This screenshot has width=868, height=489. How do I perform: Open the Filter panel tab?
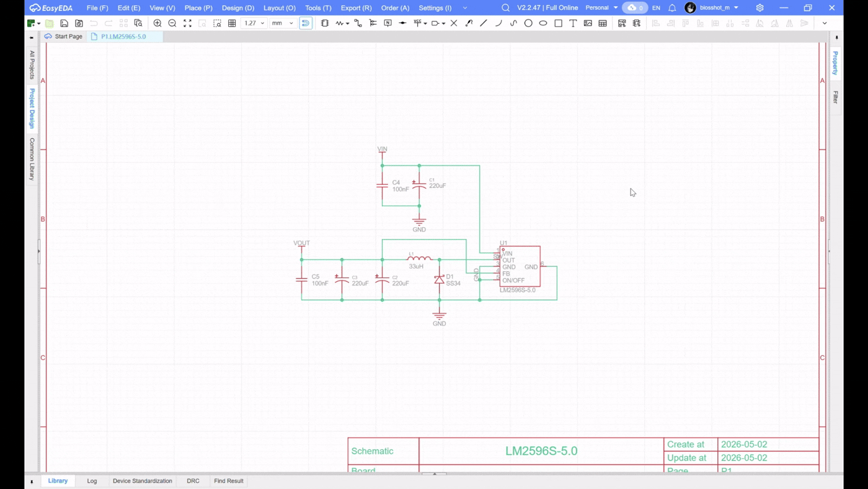point(835,97)
